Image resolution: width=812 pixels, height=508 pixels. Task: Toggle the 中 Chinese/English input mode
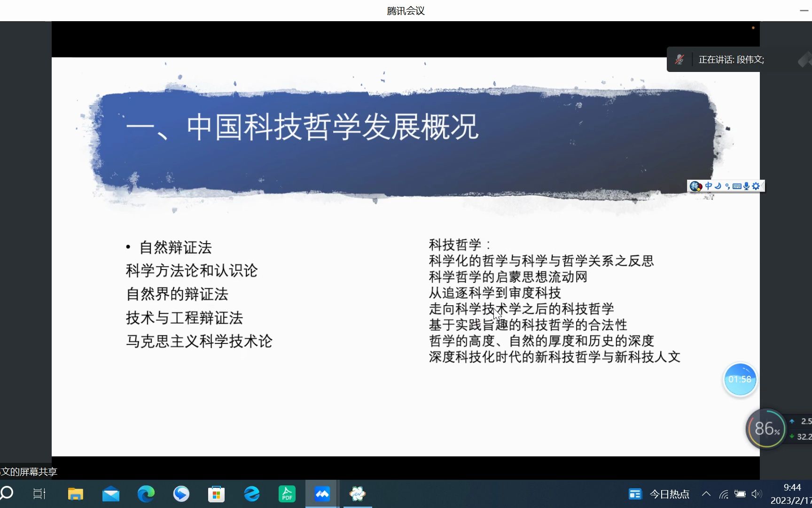(709, 186)
